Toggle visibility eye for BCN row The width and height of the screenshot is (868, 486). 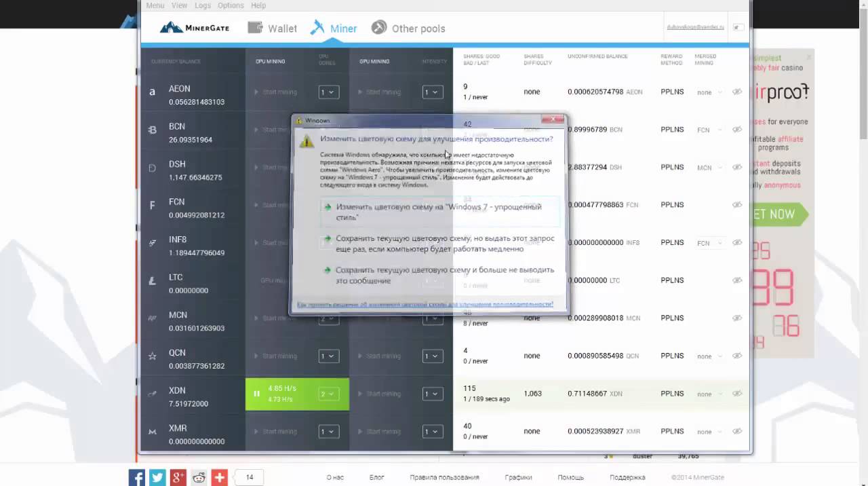pyautogui.click(x=737, y=130)
